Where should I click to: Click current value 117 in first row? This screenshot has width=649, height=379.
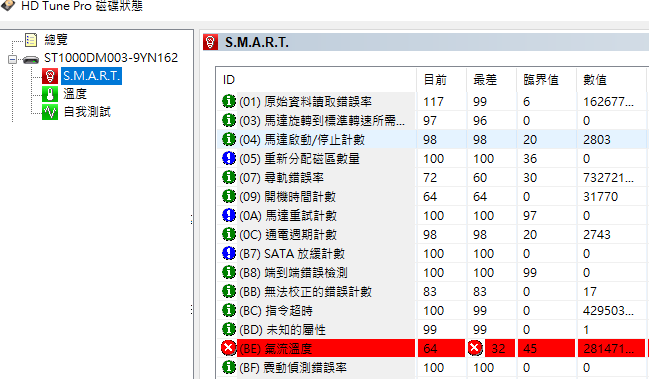(433, 101)
